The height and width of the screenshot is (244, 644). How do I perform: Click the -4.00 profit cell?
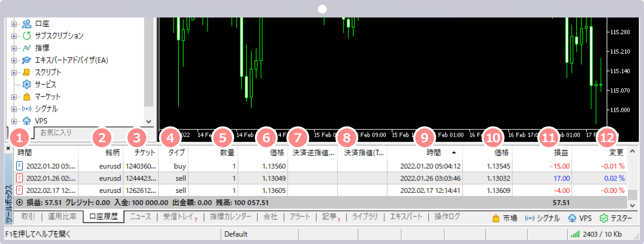562,190
